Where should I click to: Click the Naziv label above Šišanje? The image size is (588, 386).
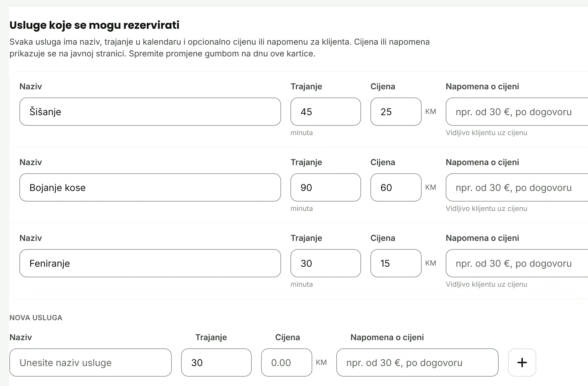pos(31,86)
